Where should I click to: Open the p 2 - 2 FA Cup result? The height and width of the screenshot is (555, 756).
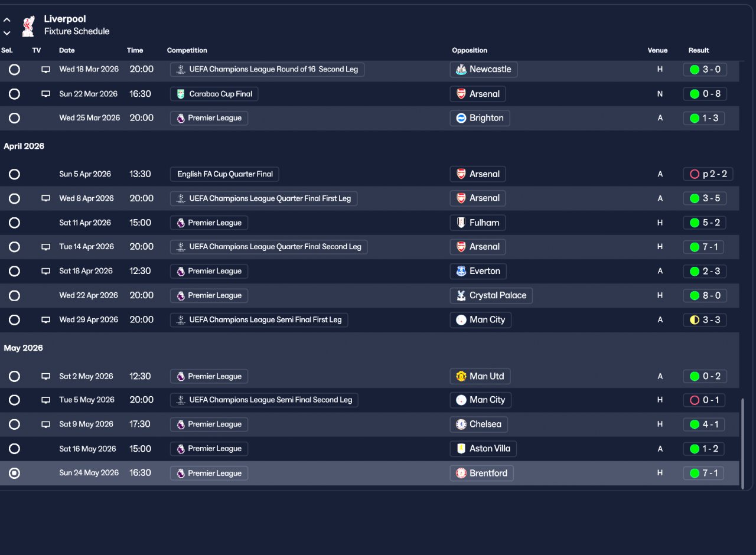click(708, 174)
